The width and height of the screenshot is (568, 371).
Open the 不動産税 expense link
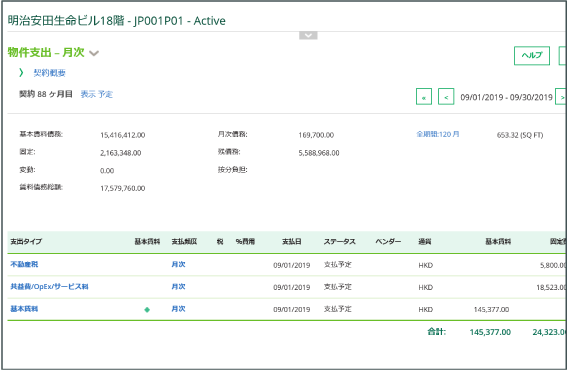(24, 264)
